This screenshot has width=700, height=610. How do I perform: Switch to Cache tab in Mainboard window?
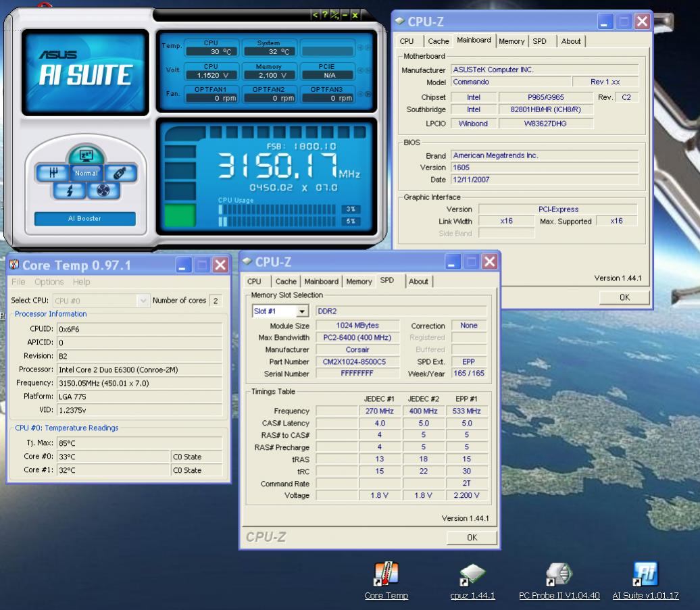point(439,41)
